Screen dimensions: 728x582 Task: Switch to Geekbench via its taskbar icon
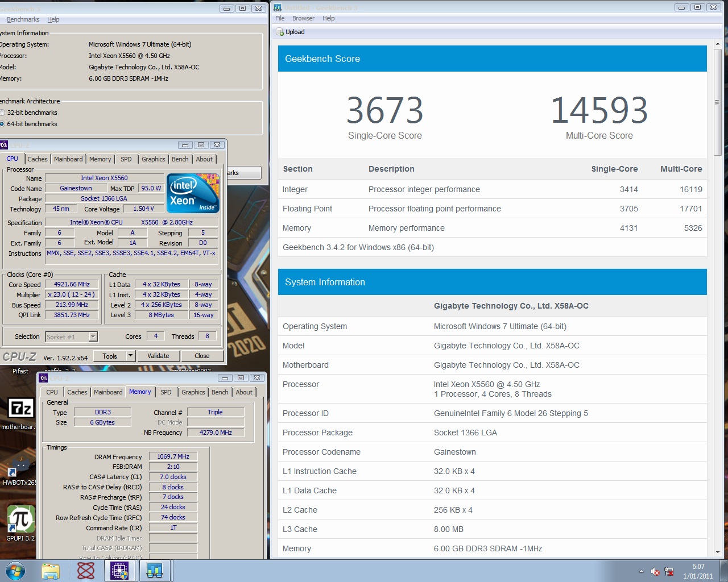pos(155,571)
